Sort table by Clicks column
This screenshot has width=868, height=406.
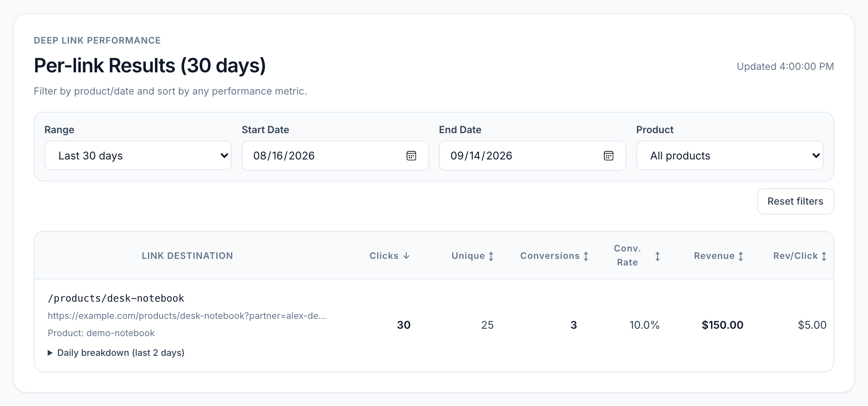pyautogui.click(x=390, y=256)
